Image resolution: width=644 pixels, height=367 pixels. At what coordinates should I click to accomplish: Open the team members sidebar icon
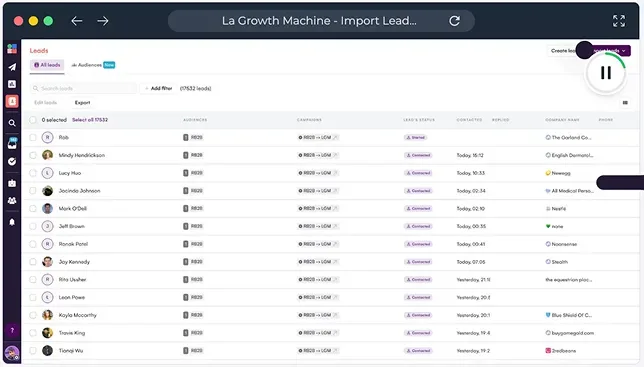click(x=12, y=201)
